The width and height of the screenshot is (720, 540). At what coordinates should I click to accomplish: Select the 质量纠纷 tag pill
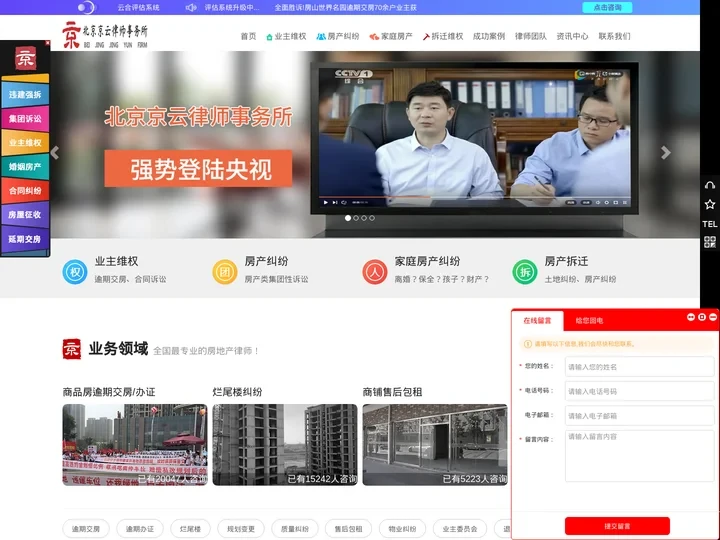pos(295,529)
